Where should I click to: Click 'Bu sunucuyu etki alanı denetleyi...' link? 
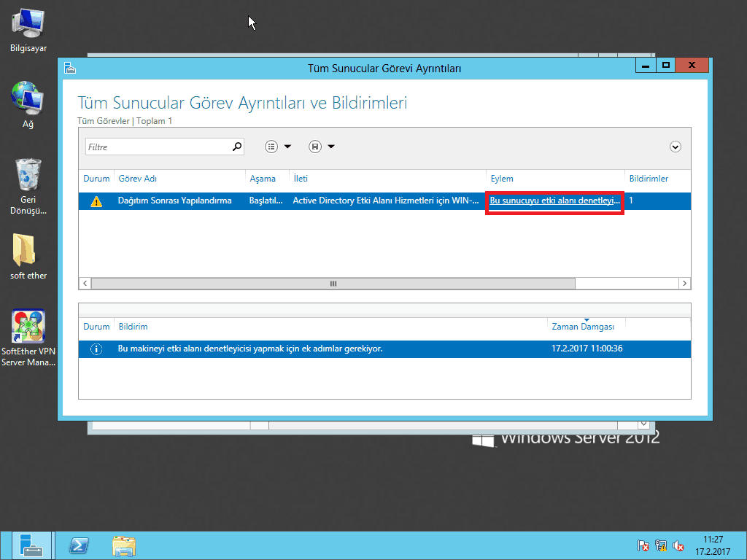[554, 201]
